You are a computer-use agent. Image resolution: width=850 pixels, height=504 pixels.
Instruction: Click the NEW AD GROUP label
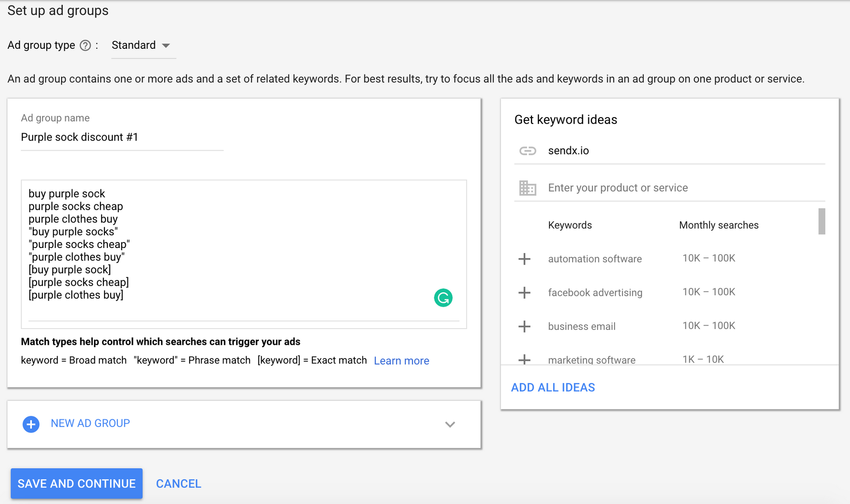tap(90, 423)
